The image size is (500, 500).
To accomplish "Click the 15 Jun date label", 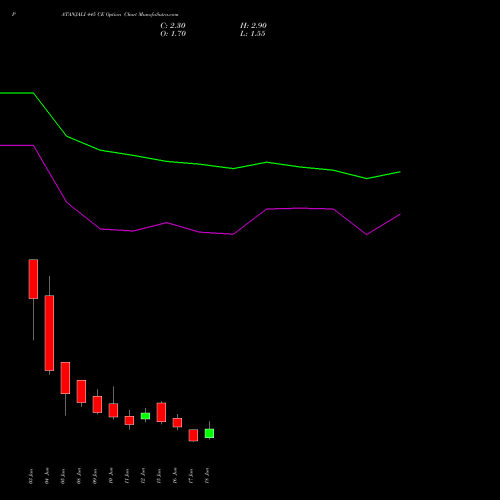I will pos(159,476).
